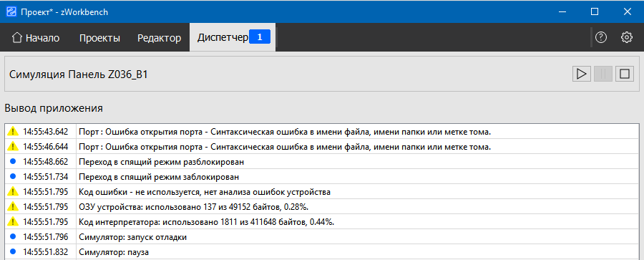Select timestamp 14:55:48.662

click(45, 162)
